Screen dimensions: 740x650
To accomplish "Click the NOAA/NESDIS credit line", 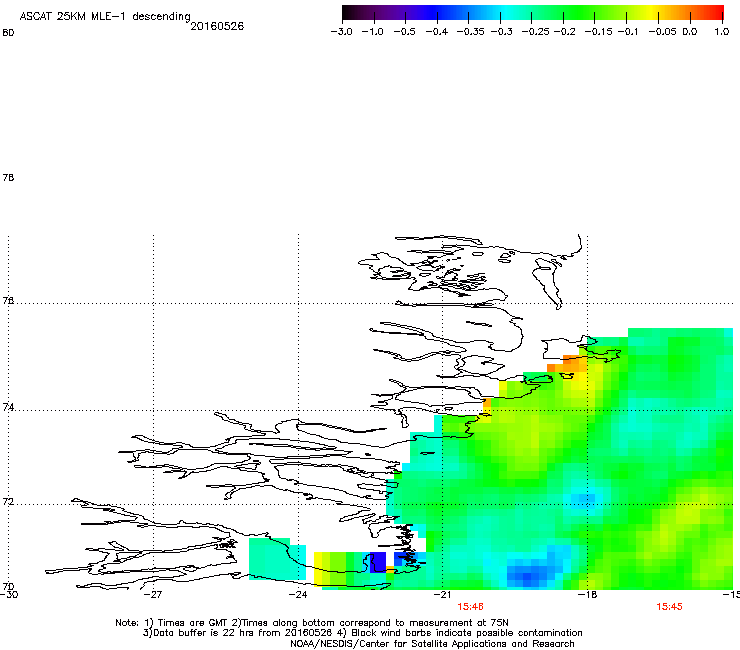I will 432,644.
